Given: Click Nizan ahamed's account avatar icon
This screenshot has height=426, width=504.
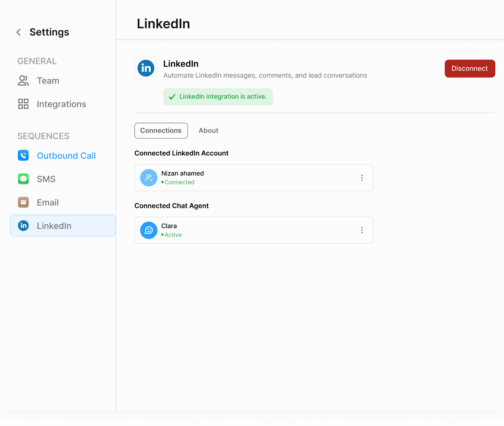Looking at the screenshot, I should click(149, 178).
